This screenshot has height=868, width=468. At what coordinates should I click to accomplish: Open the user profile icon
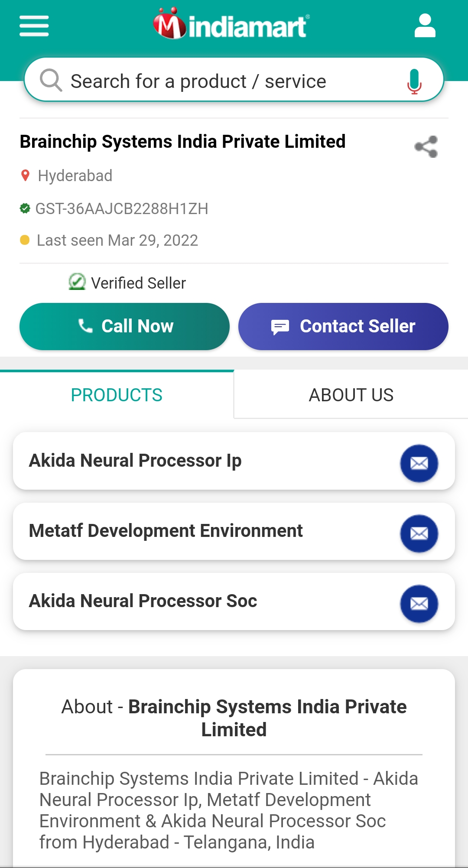425,26
